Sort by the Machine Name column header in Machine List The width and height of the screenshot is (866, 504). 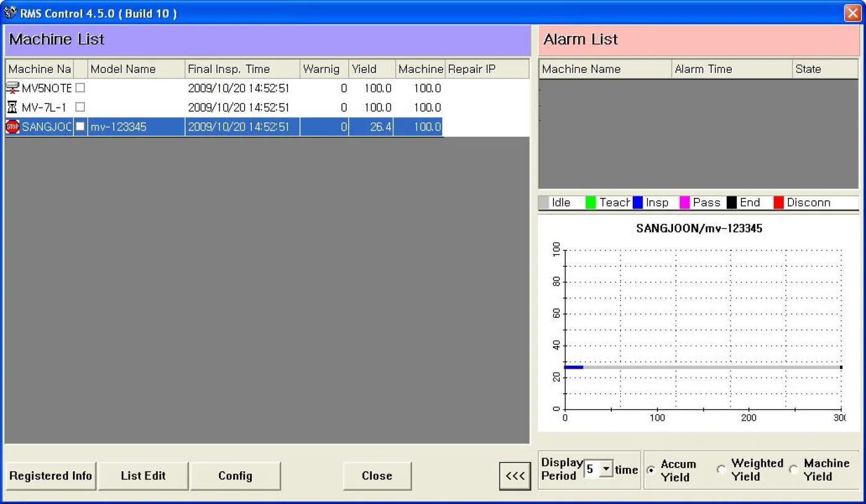(x=39, y=69)
